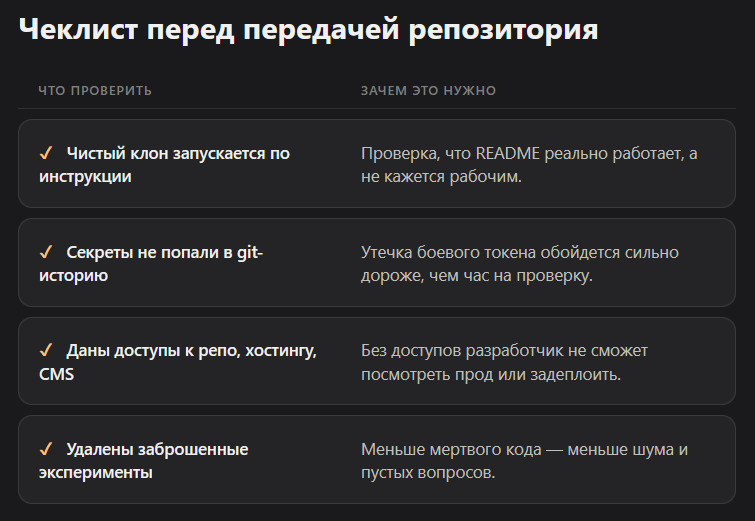Click the text "Чистый клон запускается по инструкции"
This screenshot has width=755, height=521.
(x=164, y=165)
